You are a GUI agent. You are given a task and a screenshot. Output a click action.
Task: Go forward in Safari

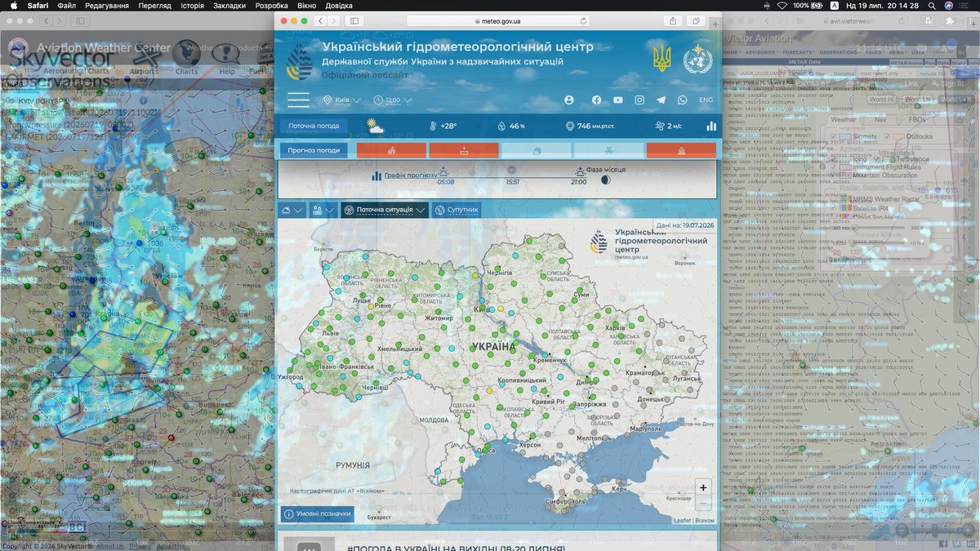(x=334, y=20)
